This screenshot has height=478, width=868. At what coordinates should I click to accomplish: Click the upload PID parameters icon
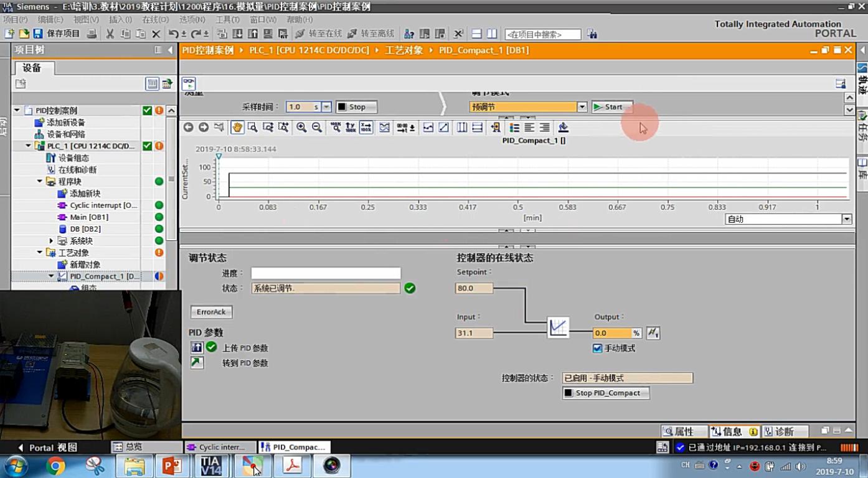click(x=197, y=347)
